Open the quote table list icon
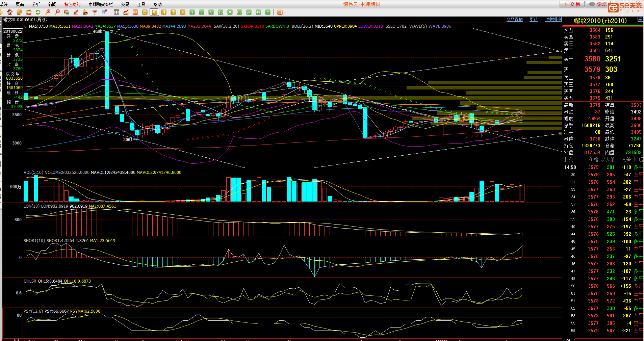 coord(117,12)
